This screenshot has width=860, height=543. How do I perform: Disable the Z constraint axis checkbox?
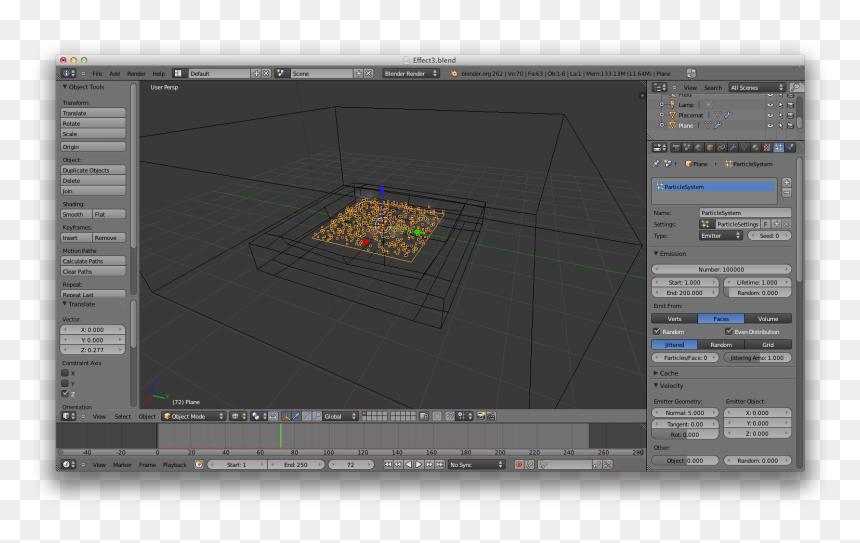click(65, 394)
